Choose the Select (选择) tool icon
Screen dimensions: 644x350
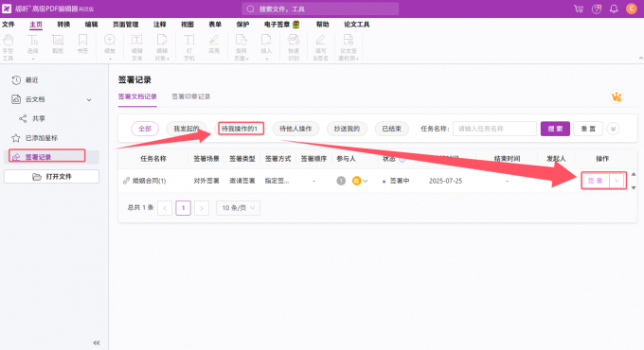[x=32, y=41]
